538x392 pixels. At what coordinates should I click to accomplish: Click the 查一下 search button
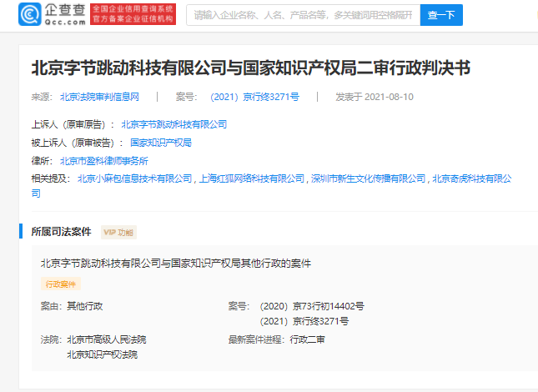tap(441, 15)
